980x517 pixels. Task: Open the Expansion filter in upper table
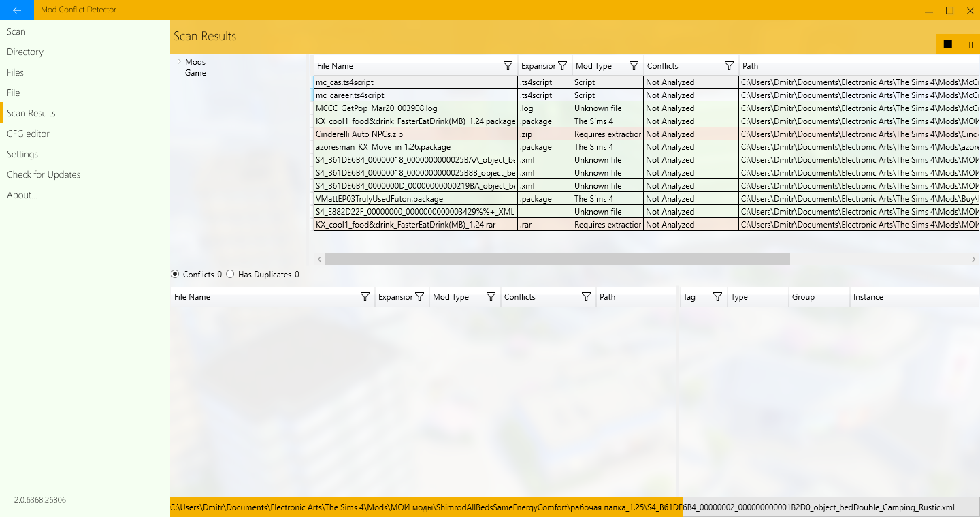(562, 66)
